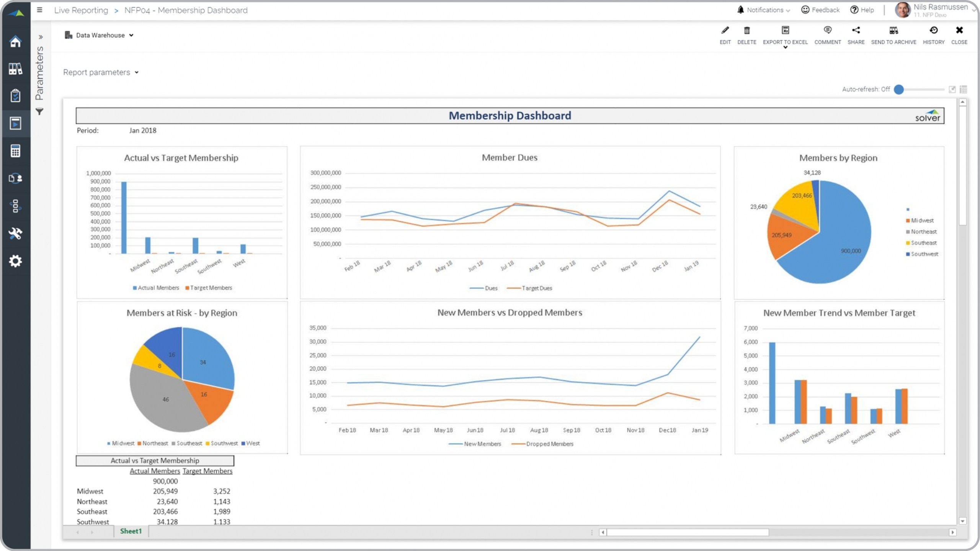This screenshot has width=980, height=551.
Task: Click the wrench tools sidebar icon
Action: [x=15, y=233]
